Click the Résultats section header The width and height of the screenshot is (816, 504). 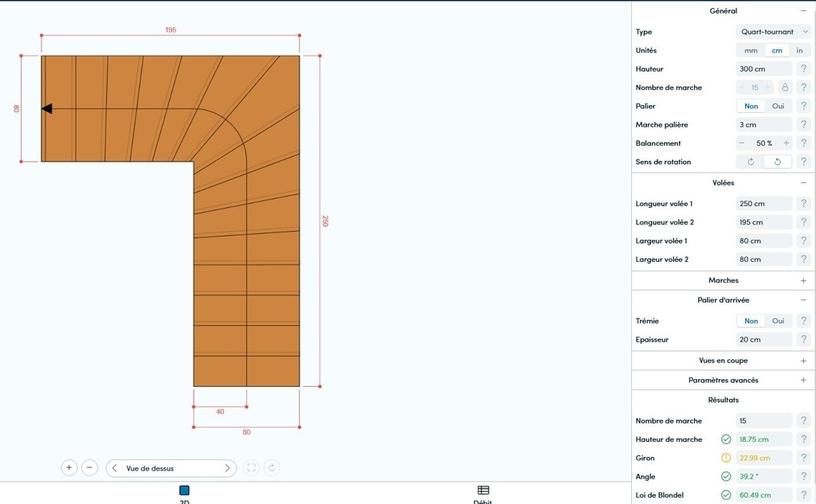724,400
